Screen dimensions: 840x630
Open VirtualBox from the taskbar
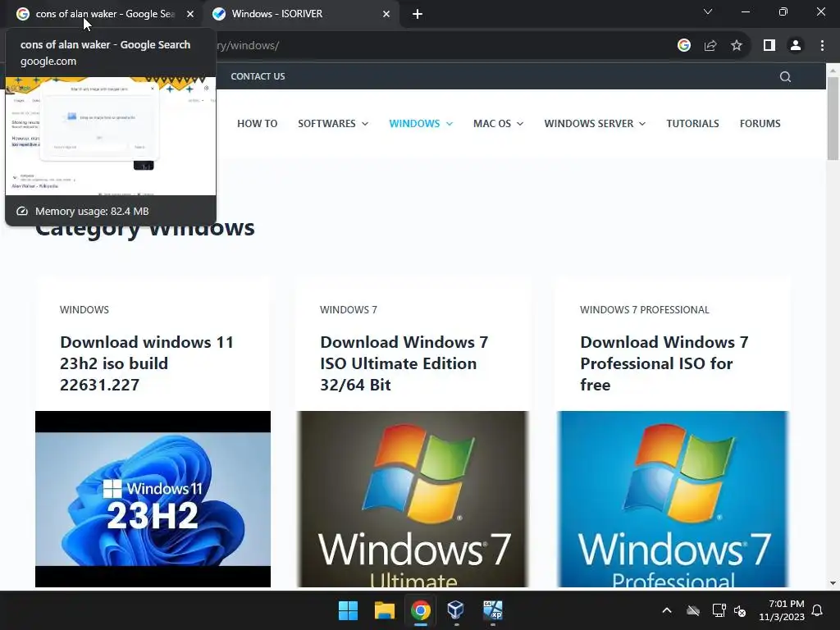coord(456,610)
